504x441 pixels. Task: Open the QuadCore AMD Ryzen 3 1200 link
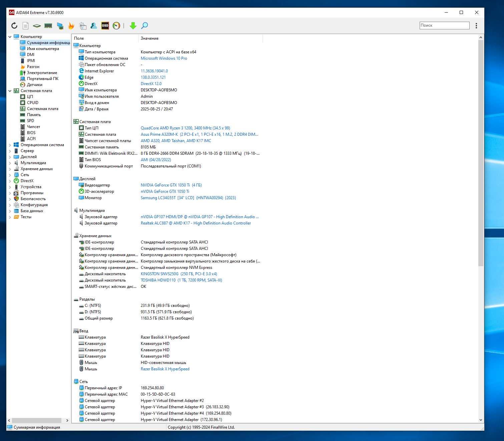tap(185, 128)
